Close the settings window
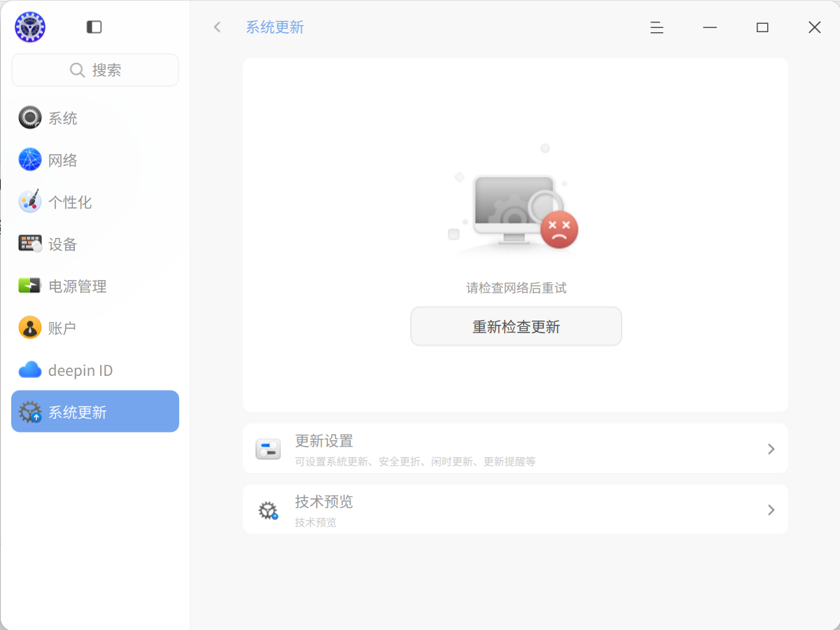This screenshot has width=840, height=630. pos(815,27)
